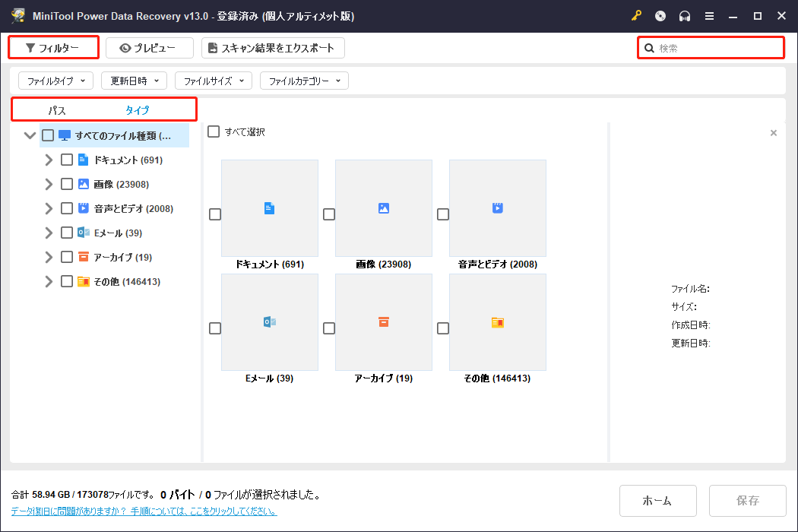Click スキャン結果をエクスポート button

[x=273, y=48]
